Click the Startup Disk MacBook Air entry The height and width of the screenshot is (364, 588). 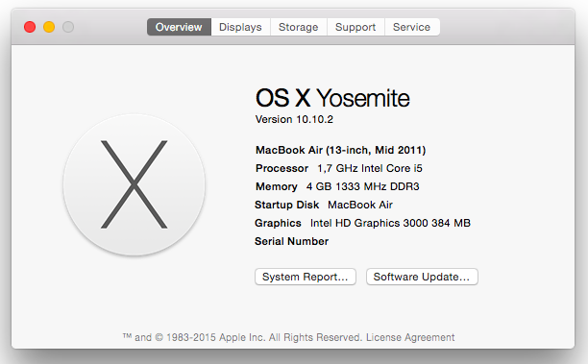click(x=324, y=205)
